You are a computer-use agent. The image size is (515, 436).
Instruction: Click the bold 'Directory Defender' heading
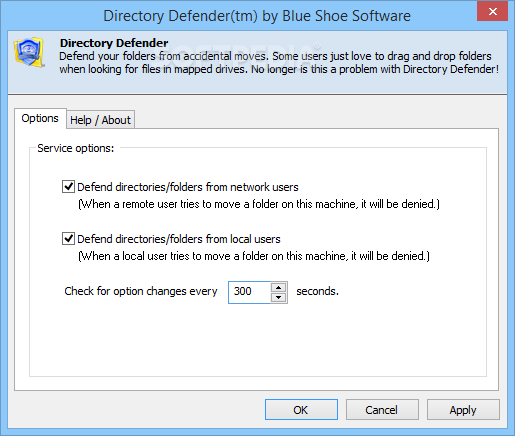114,43
